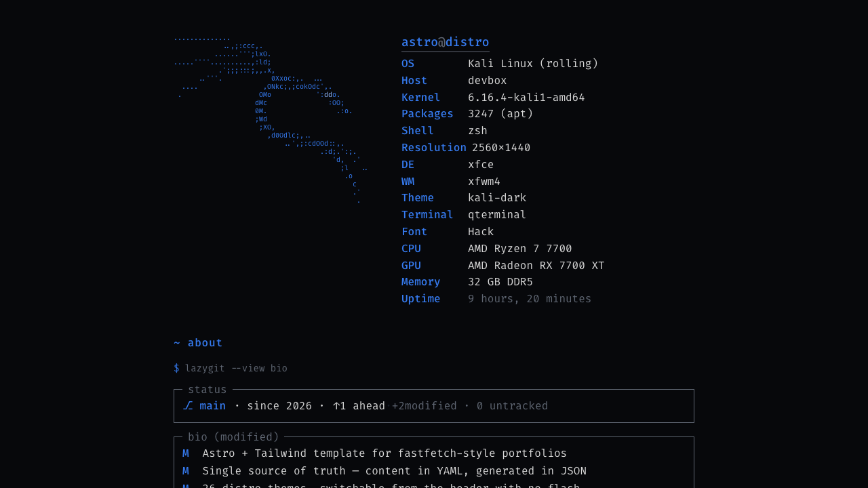Click the "Terminal" field label
Image resolution: width=868 pixels, height=488 pixels.
[x=427, y=215]
